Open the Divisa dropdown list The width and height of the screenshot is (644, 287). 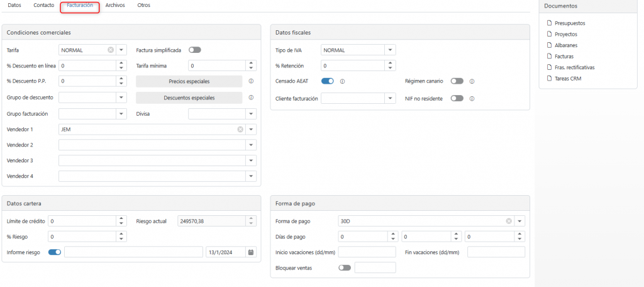(251, 114)
